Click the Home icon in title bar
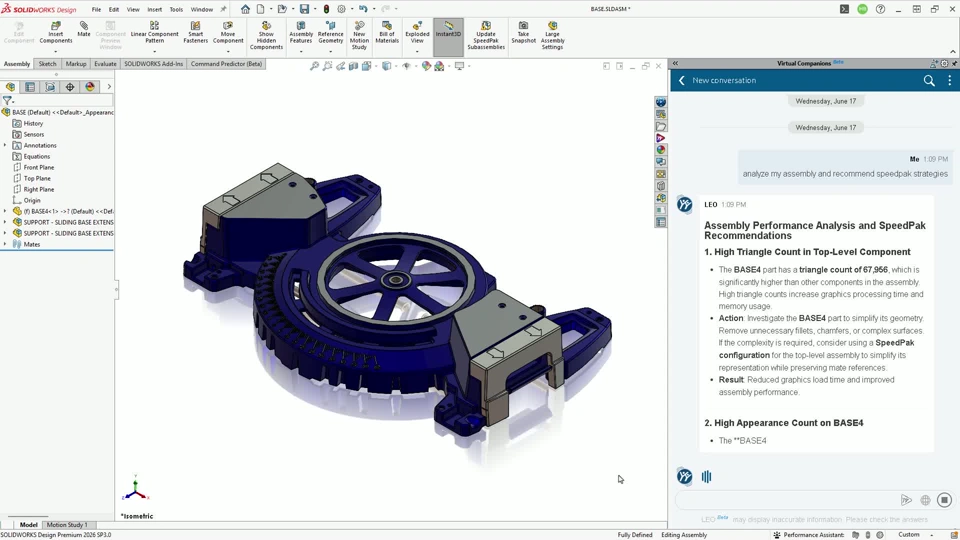960x540 pixels. tap(245, 9)
